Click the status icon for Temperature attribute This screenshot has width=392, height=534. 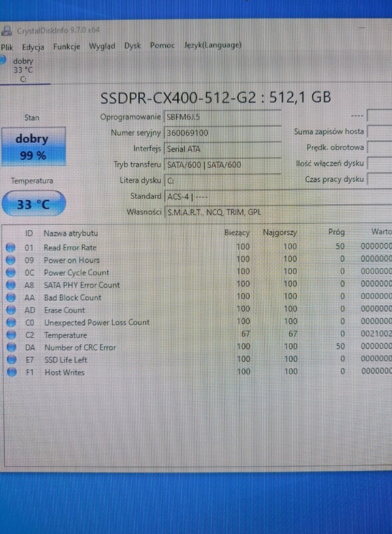[x=11, y=335]
